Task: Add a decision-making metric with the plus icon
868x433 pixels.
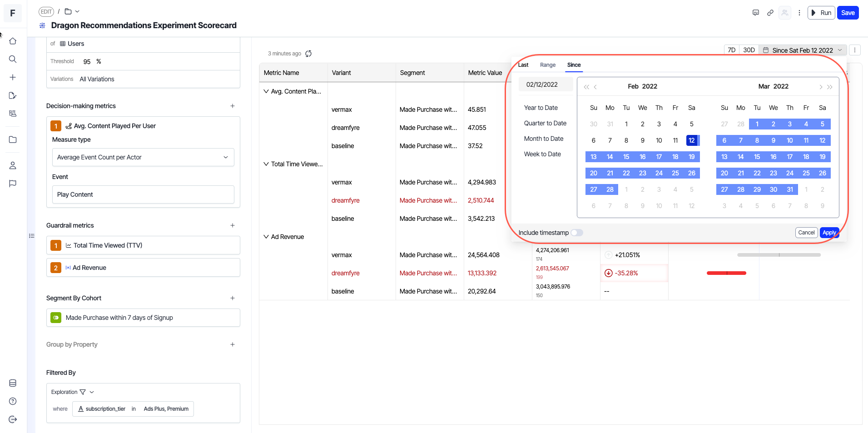Action: (233, 106)
